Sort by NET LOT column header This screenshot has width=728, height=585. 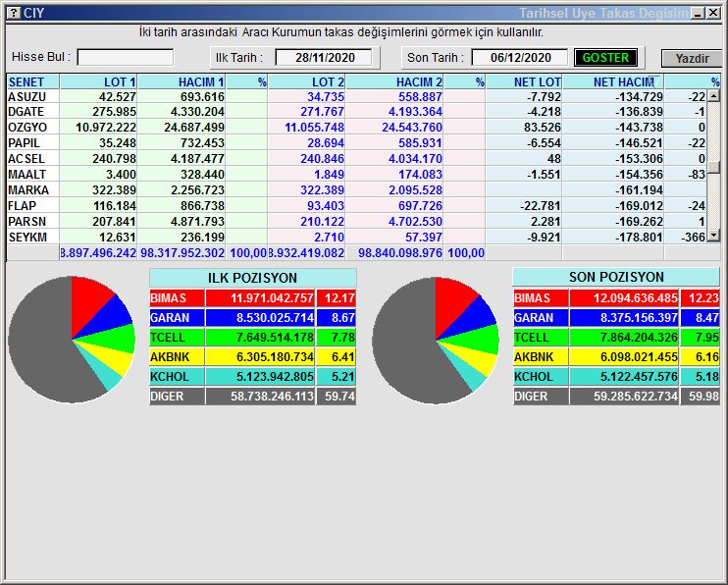click(524, 81)
